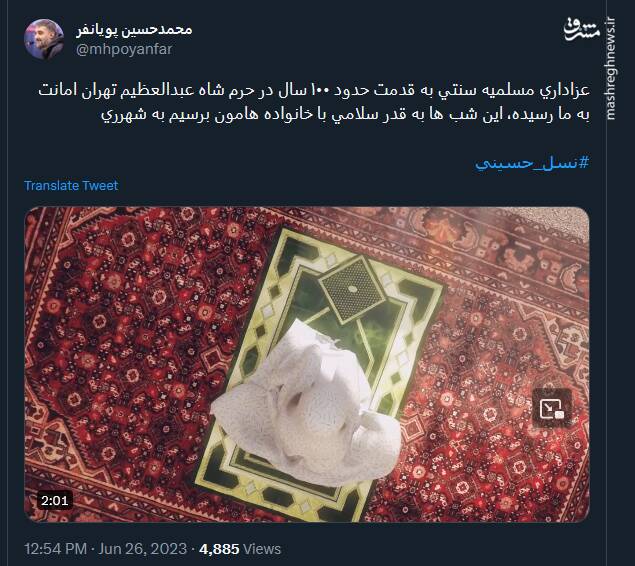Click the word Views beside 4,885

[x=262, y=549]
